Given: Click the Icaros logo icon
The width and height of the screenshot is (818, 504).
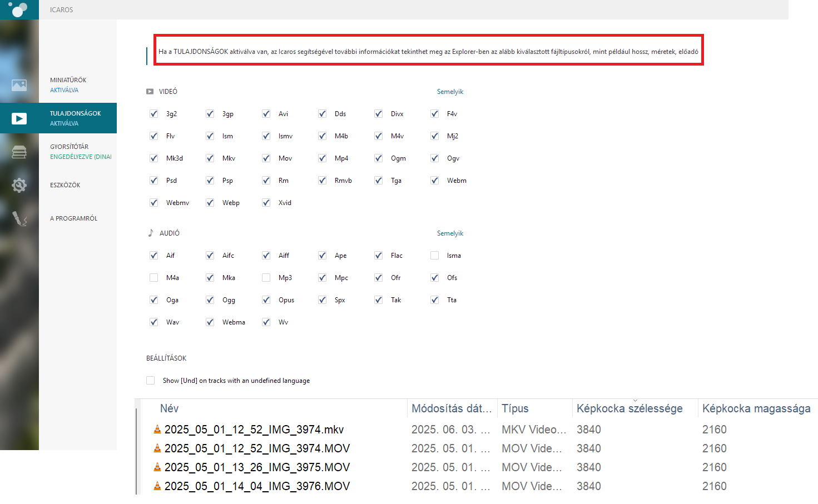Looking at the screenshot, I should click(18, 9).
